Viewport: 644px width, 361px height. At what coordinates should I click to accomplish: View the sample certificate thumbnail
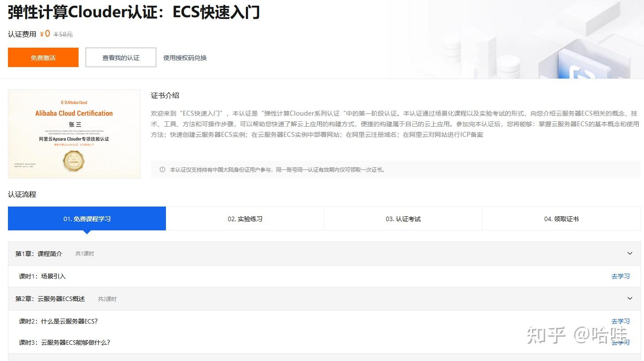[x=74, y=134]
